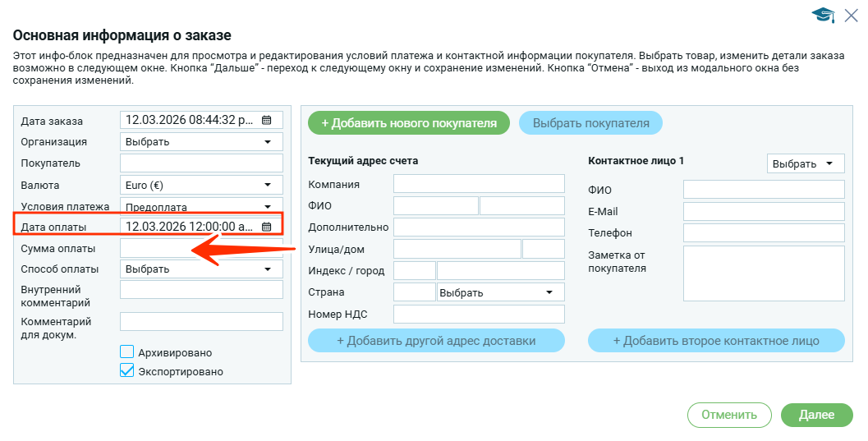The image size is (868, 441).
Task: Click Добавить второе контактное лицо
Action: [x=716, y=341]
